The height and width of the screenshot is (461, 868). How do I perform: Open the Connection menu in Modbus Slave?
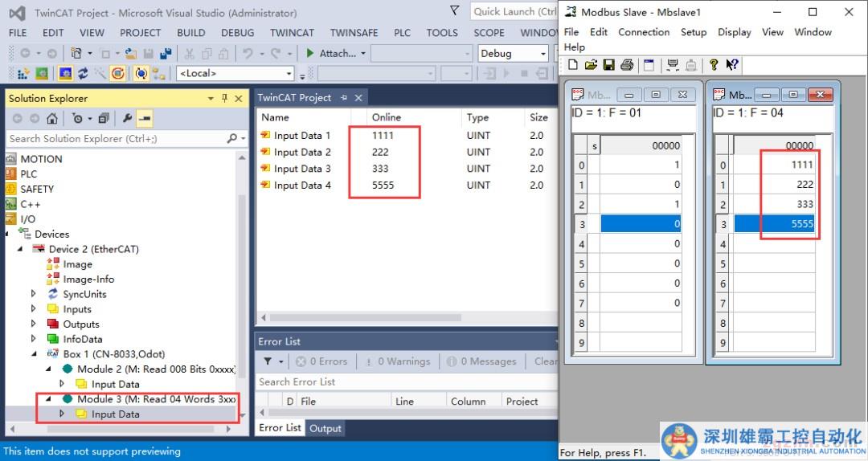(x=643, y=32)
